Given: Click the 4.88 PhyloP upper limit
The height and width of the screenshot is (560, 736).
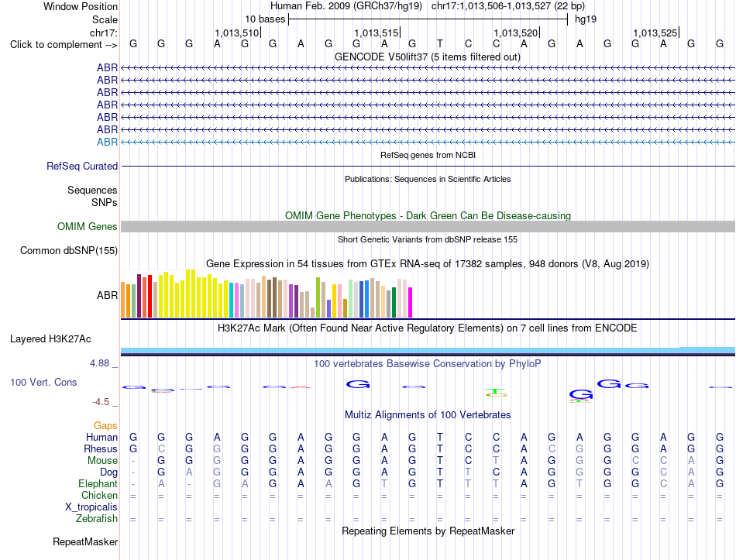Looking at the screenshot, I should click(99, 363).
